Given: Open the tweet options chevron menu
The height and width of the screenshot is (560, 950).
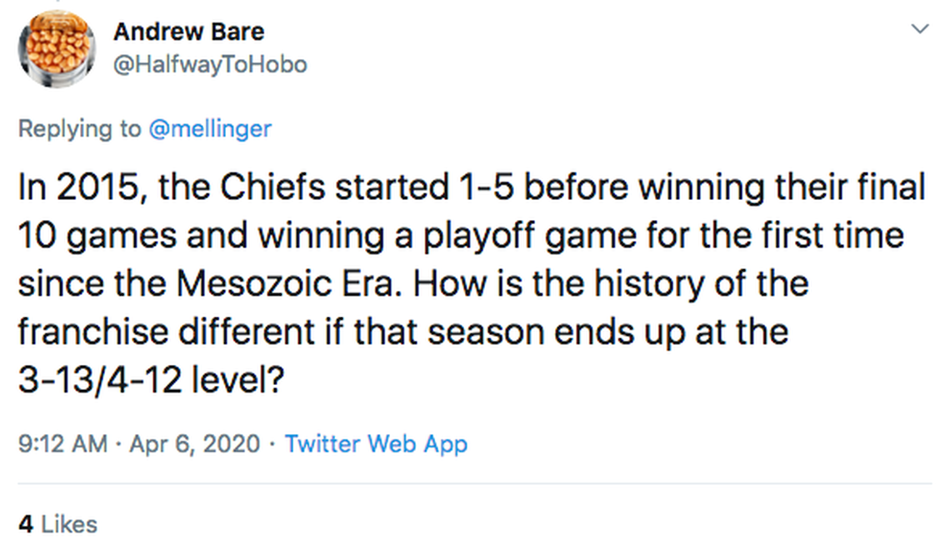Looking at the screenshot, I should tap(919, 30).
